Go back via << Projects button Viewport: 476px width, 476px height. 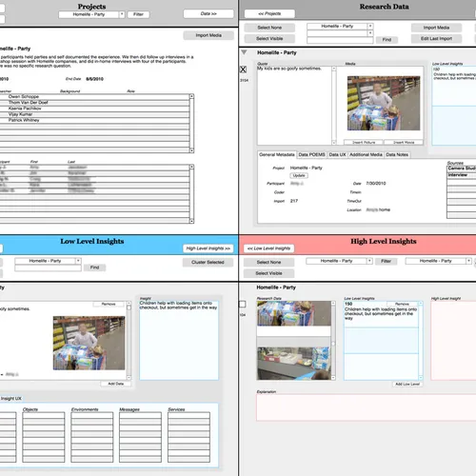(x=269, y=13)
